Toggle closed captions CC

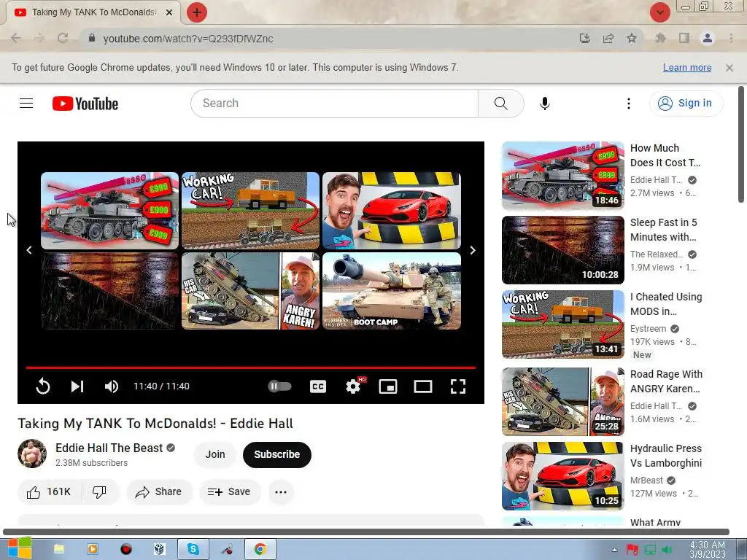[x=318, y=386]
